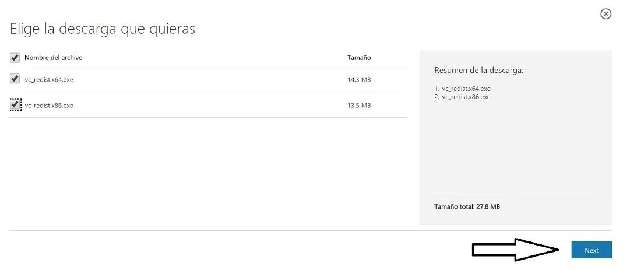644x270 pixels.
Task: Click summary entry 1. vc_redist.x64.exe
Action: [462, 89]
